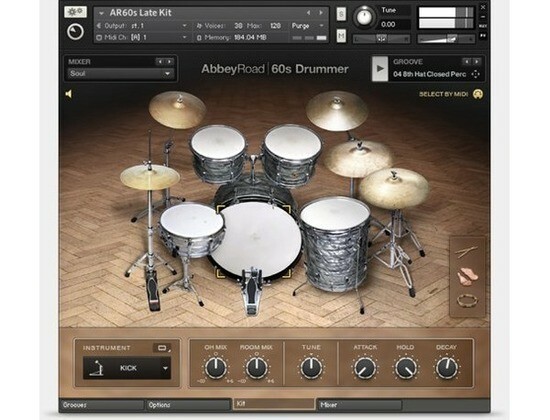Click the groove drag-to-host crosshair icon

476,74
